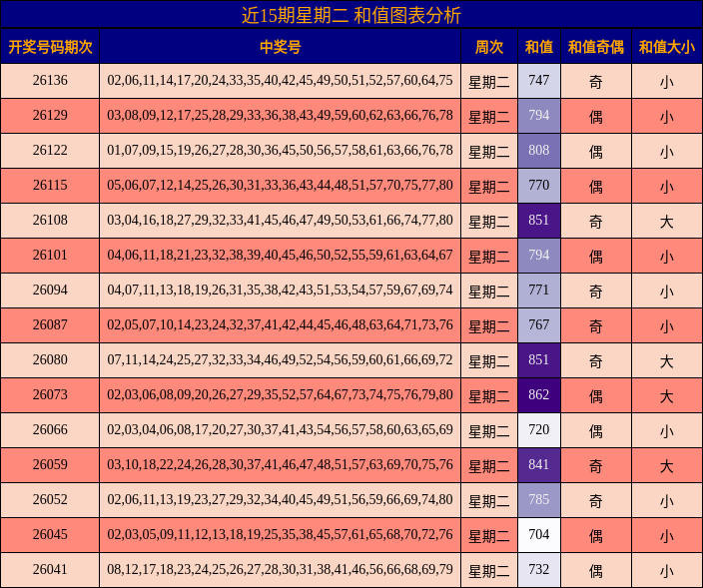
Task: Select winning numbers starting 08,12,17,18
Action: click(x=281, y=570)
